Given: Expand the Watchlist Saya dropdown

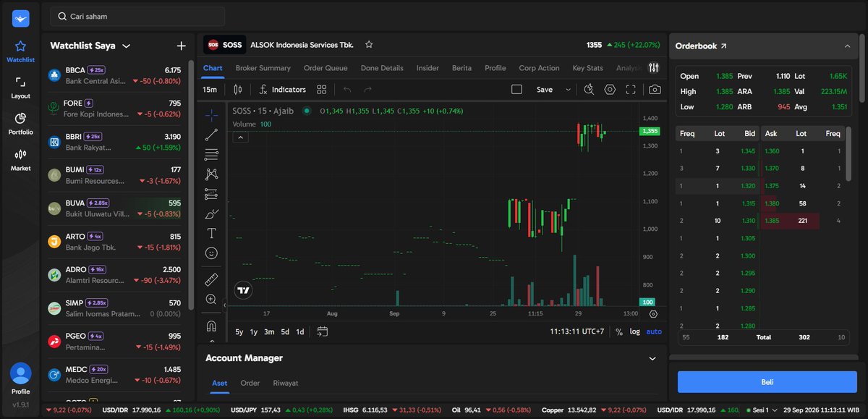Looking at the screenshot, I should point(126,46).
